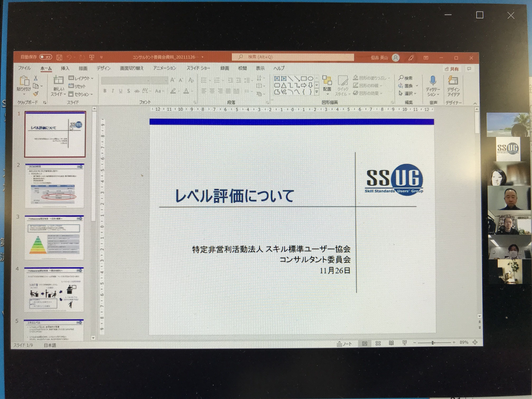Click the ノート (Notes) button in the status bar

(x=344, y=344)
